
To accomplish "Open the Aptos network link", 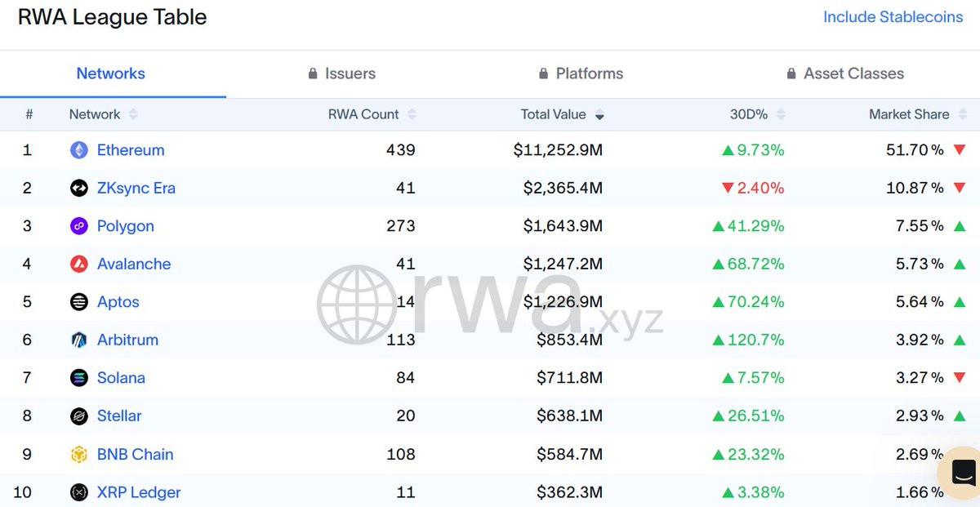I will 118,302.
